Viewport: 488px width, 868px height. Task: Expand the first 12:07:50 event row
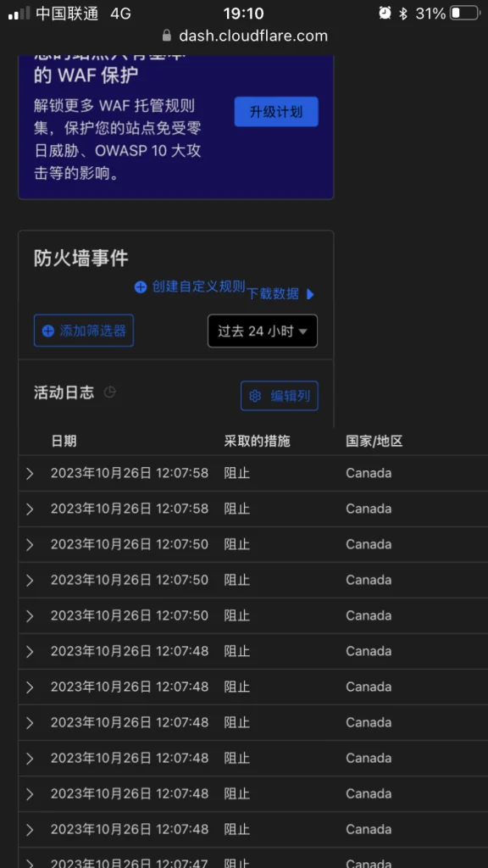pos(30,545)
